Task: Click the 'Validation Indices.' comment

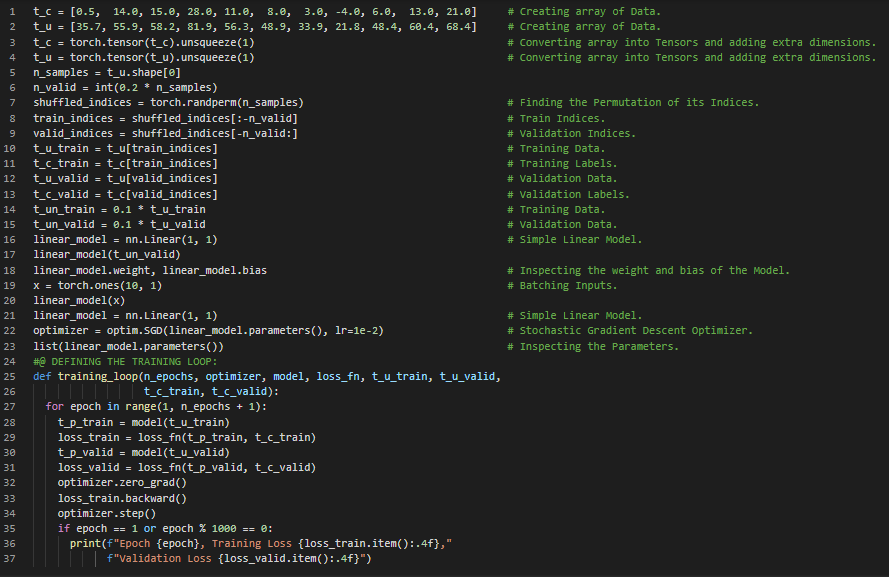Action: click(577, 133)
